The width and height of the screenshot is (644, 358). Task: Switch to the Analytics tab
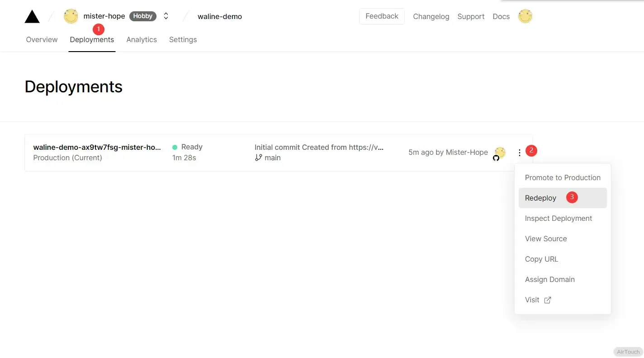pos(142,40)
